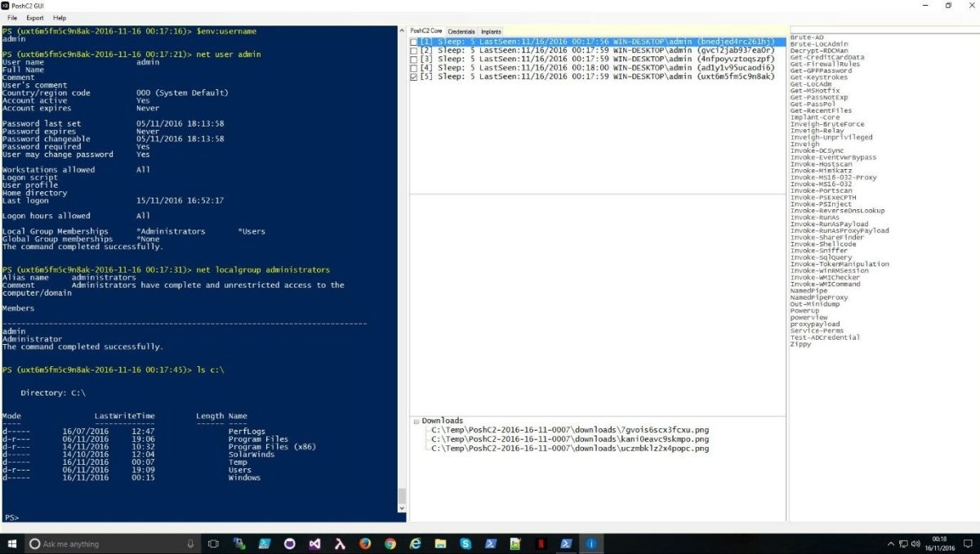
Task: Switch to the Credentials tab
Action: click(x=461, y=32)
